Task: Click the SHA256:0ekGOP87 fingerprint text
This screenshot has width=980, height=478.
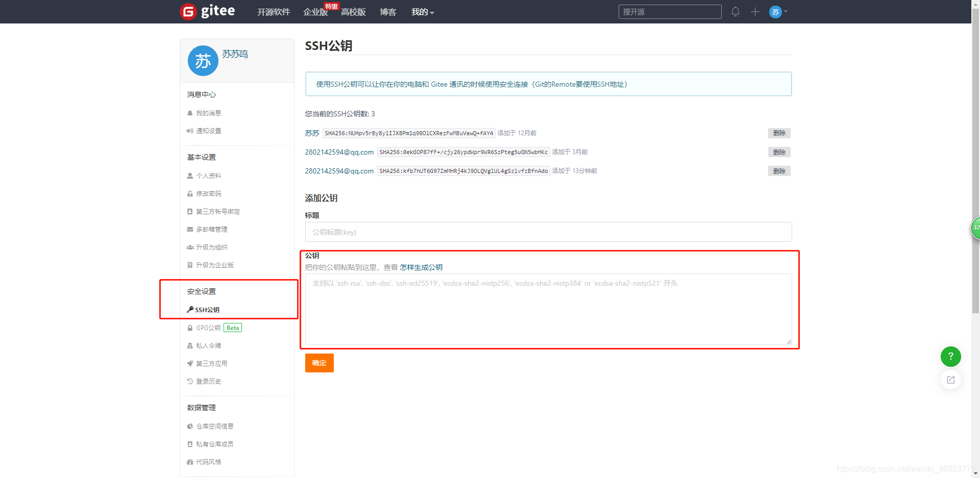Action: [463, 152]
